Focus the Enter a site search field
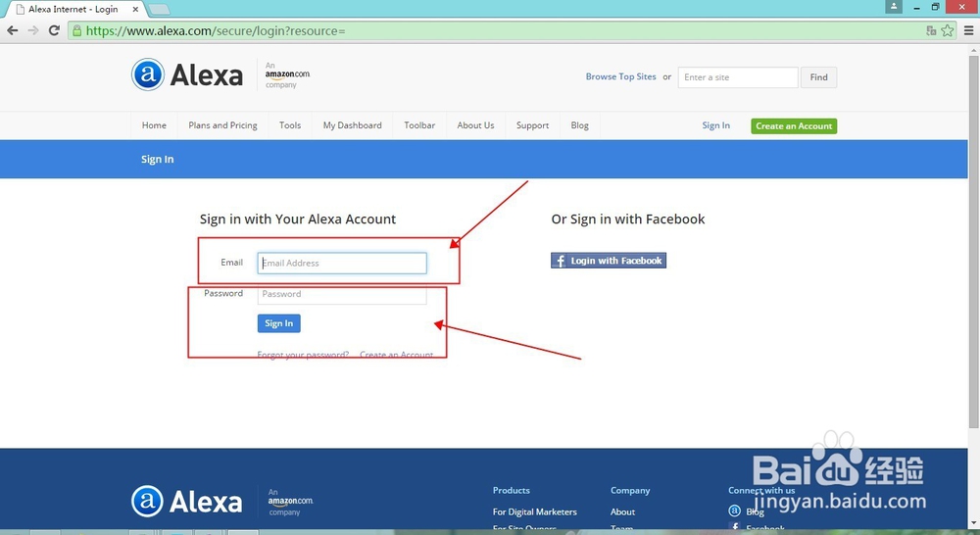This screenshot has height=535, width=980. (x=738, y=77)
